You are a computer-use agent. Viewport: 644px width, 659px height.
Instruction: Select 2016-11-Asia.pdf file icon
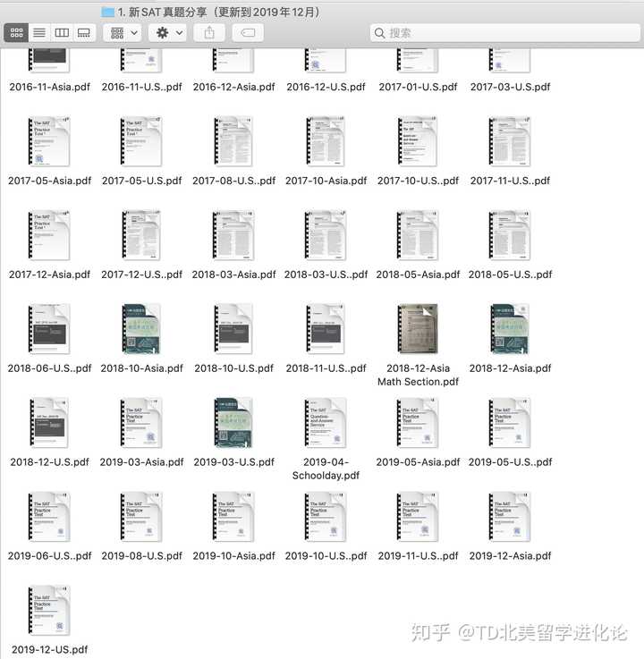coord(49,60)
